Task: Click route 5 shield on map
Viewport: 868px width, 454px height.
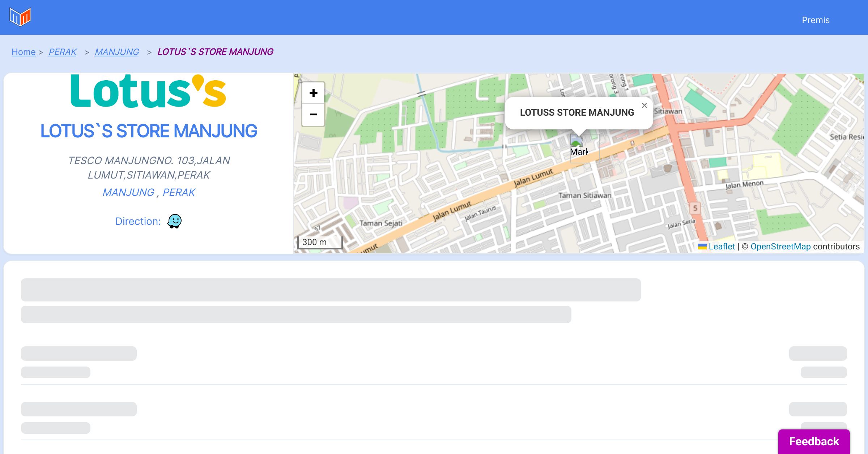Action: (695, 208)
